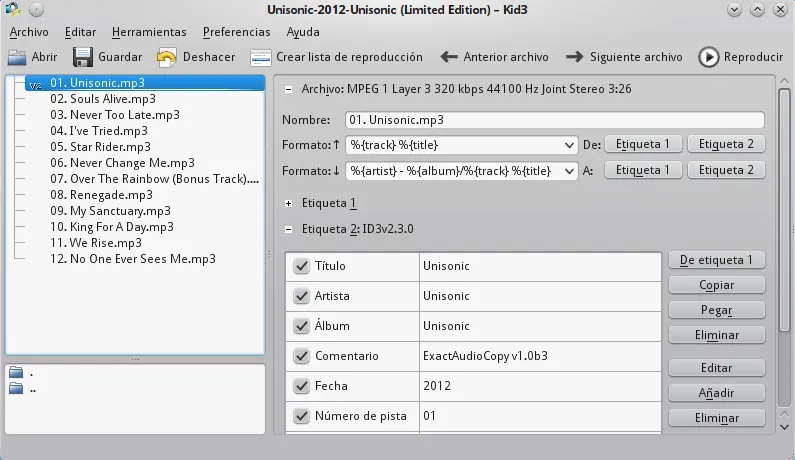This screenshot has width=795, height=460.
Task: Click the Eliminar button below Pegar
Action: click(x=716, y=335)
